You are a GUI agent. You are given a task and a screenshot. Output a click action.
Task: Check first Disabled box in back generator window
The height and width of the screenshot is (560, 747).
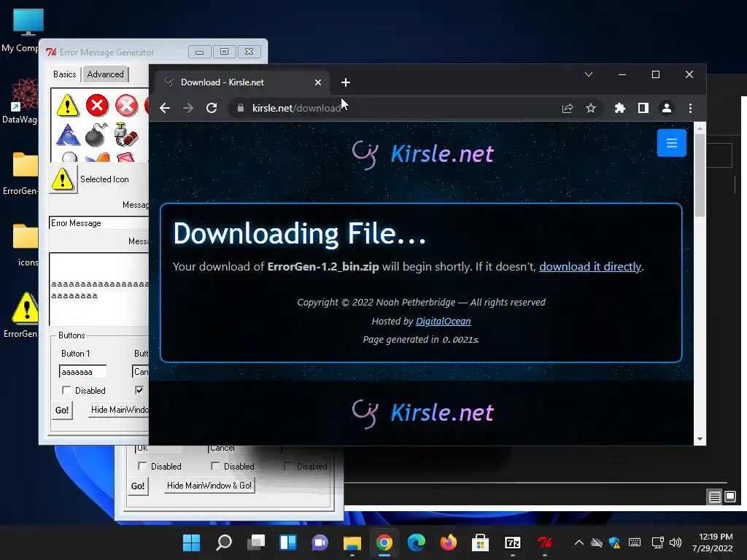142,466
